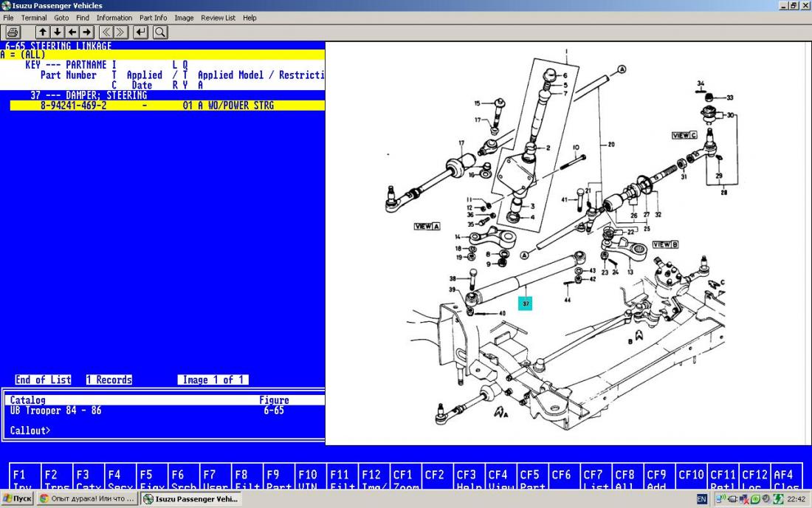Click the CF7 function key button

pyautogui.click(x=596, y=476)
